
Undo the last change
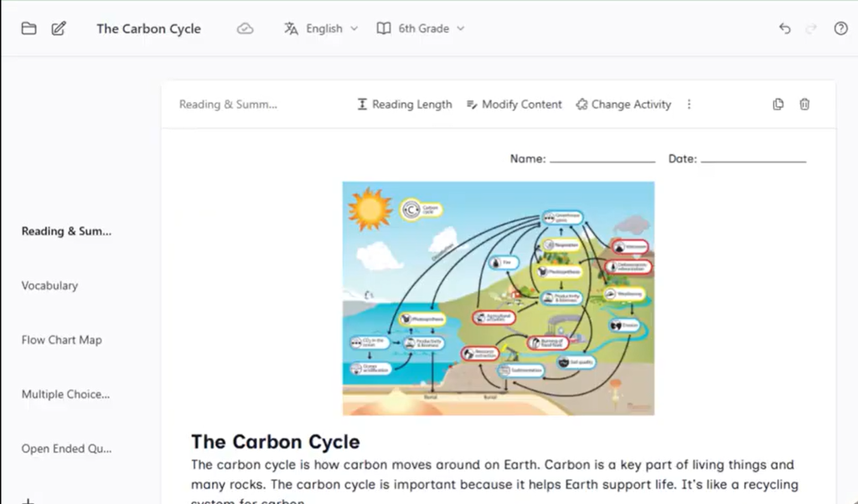tap(784, 28)
